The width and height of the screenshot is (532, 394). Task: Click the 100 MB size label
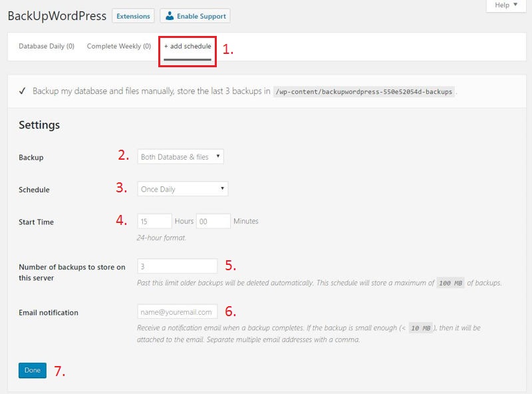coord(450,283)
